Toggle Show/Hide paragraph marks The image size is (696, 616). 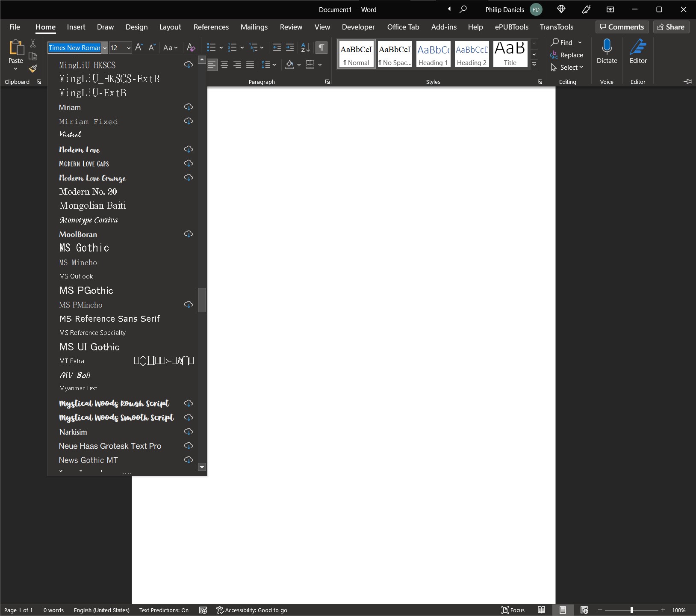tap(321, 47)
